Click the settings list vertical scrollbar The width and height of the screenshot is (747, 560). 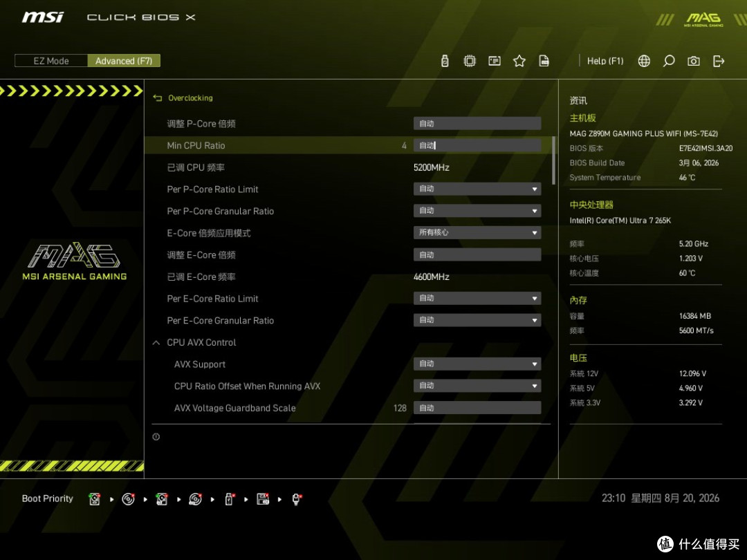pyautogui.click(x=553, y=160)
